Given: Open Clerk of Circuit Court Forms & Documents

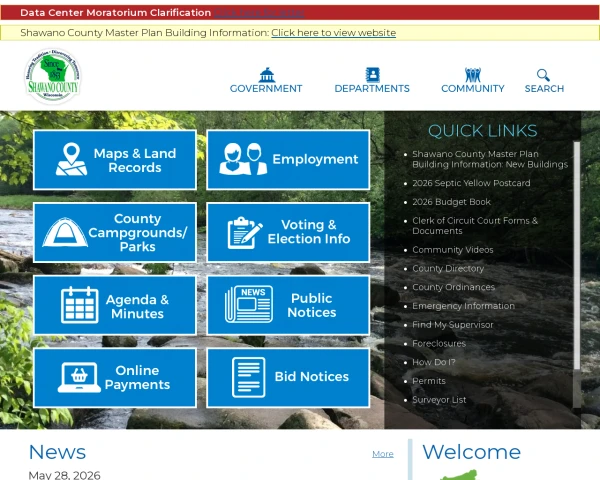Looking at the screenshot, I should point(475,226).
